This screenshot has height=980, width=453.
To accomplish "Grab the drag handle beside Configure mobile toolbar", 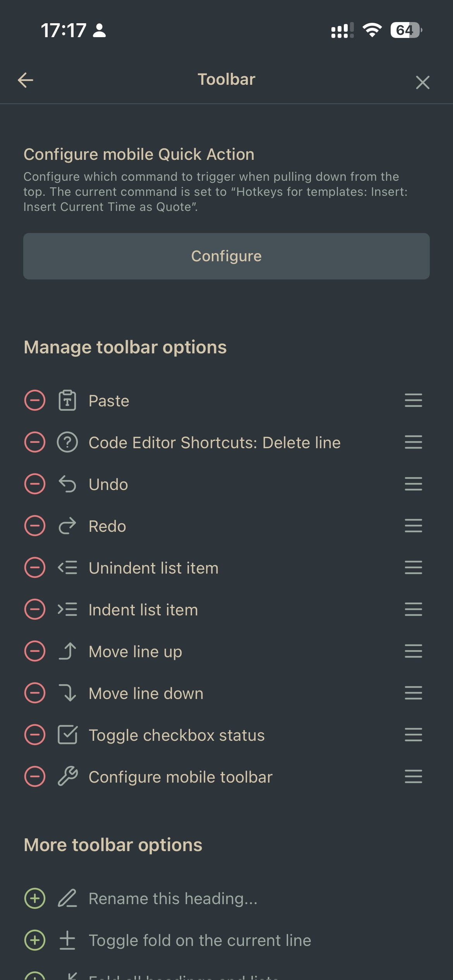I will click(413, 776).
